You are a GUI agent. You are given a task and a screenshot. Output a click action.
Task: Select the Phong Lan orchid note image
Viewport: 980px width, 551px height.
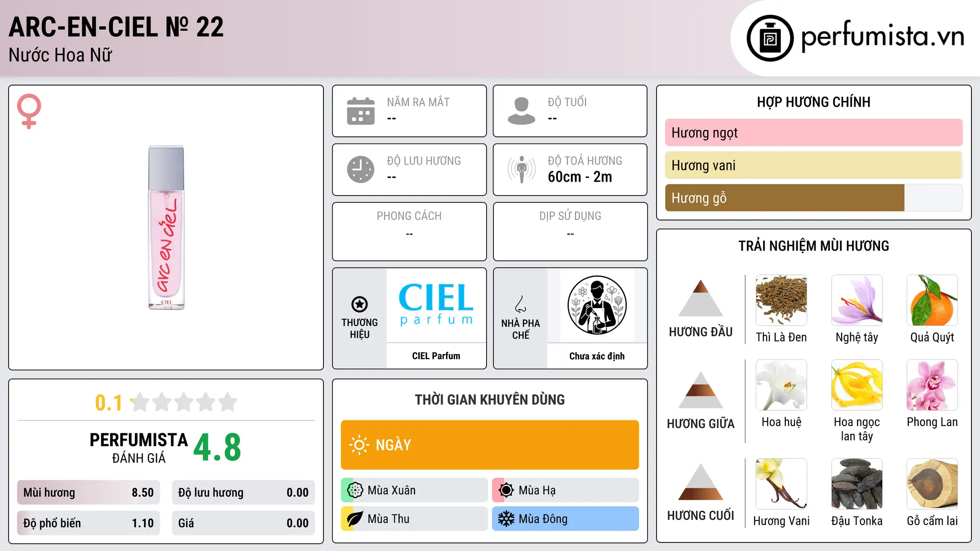[x=932, y=385]
